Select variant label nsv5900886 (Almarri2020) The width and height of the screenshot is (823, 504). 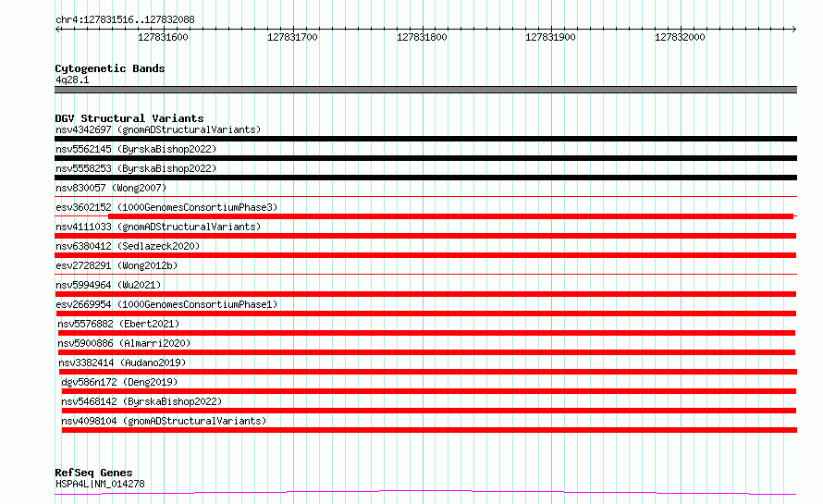tap(124, 343)
